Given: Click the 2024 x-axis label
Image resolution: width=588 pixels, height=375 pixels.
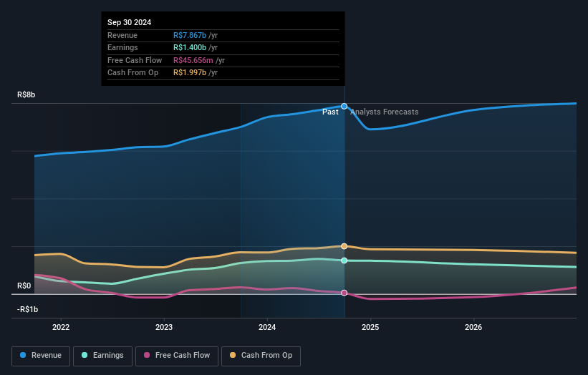Looking at the screenshot, I should 267,327.
